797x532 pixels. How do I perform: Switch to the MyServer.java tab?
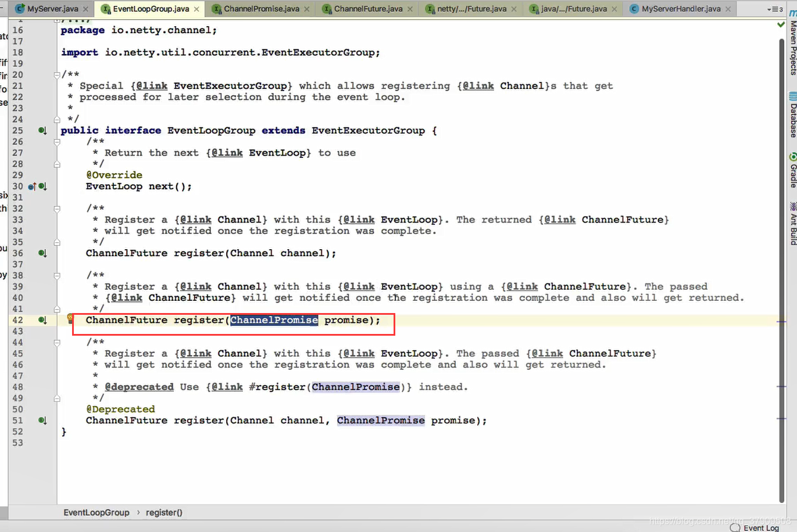click(52, 9)
